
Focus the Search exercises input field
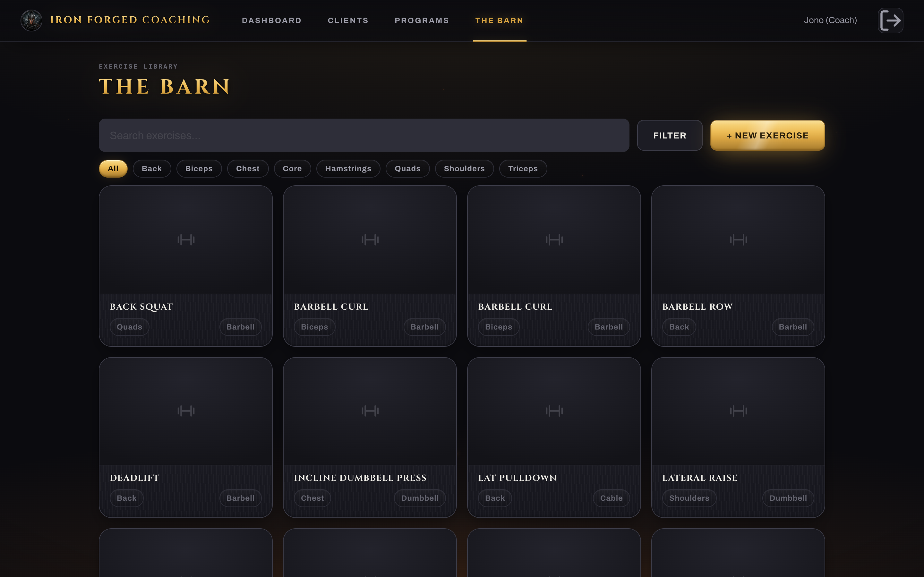(364, 136)
